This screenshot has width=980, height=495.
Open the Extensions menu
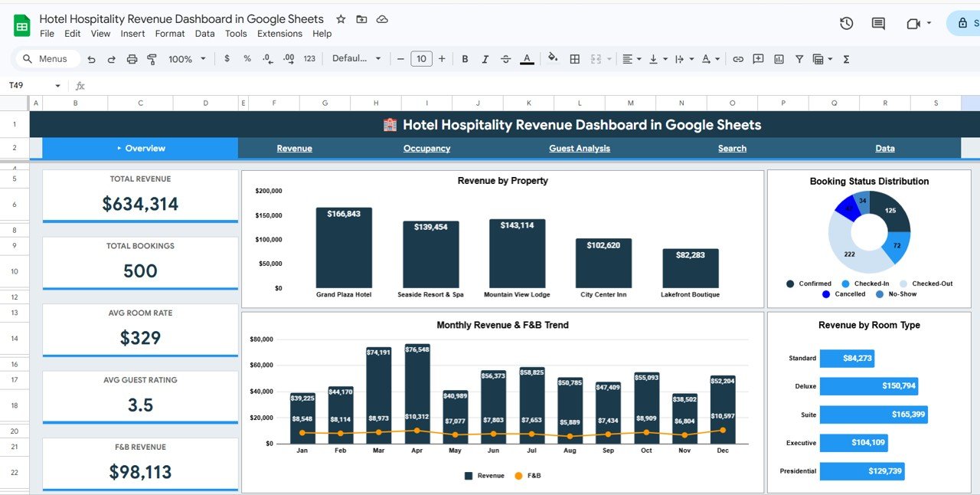(279, 34)
